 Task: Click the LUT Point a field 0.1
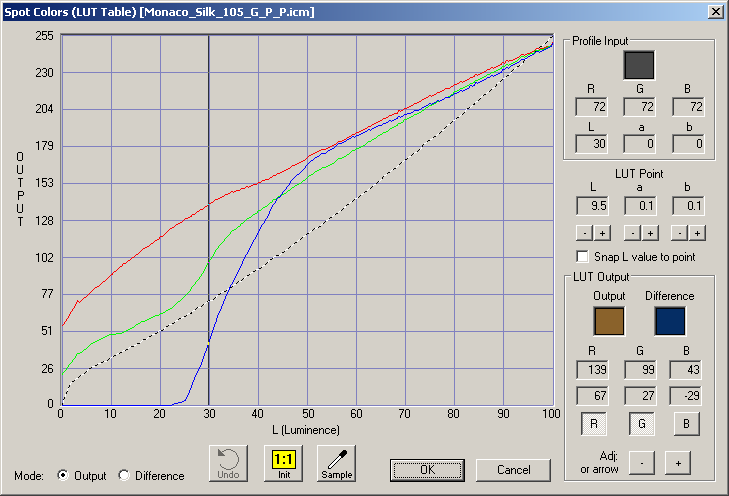[640, 206]
